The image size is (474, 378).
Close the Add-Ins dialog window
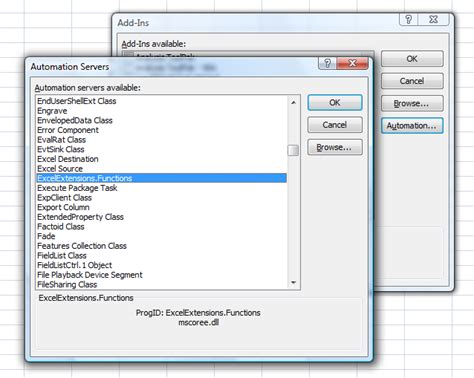coord(434,19)
